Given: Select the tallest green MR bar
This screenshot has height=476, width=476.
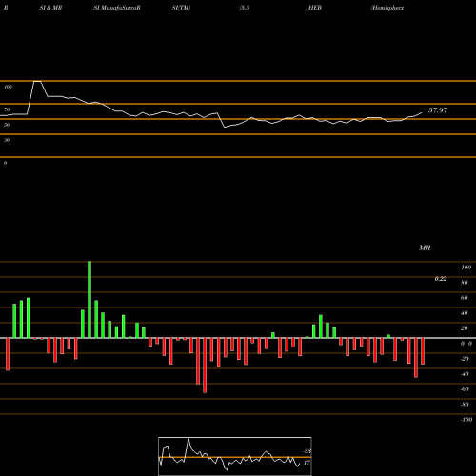Looking at the screenshot, I should (89, 300).
